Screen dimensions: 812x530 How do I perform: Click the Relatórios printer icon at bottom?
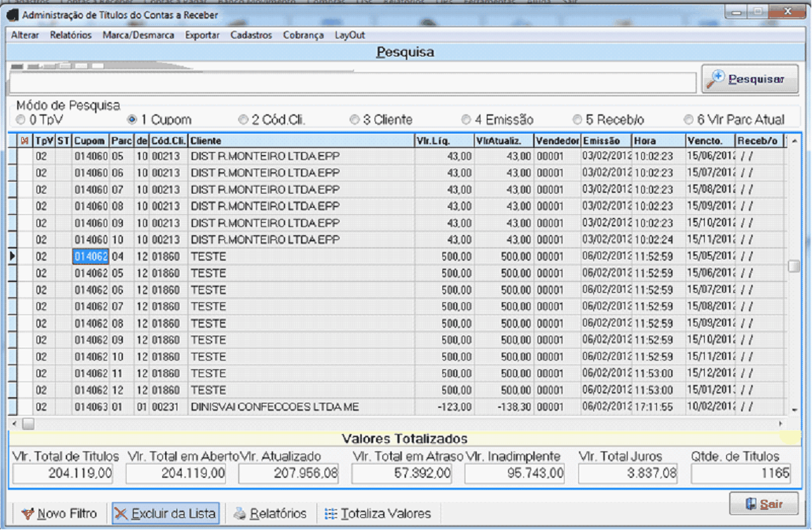pos(239,514)
